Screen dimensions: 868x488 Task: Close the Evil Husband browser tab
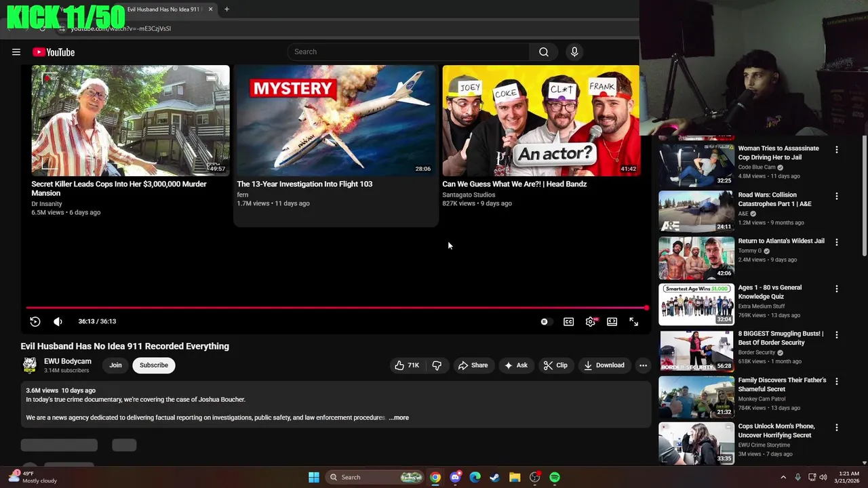coord(210,9)
